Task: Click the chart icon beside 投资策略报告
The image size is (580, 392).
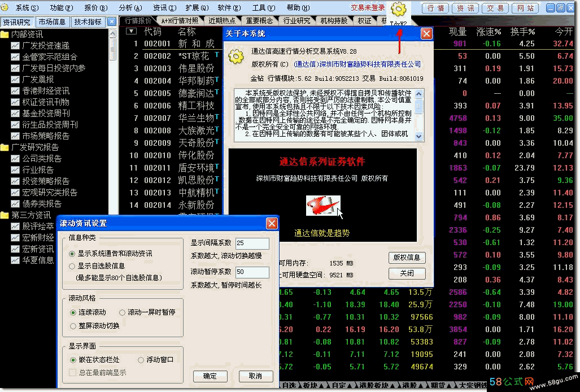Action: [15, 181]
